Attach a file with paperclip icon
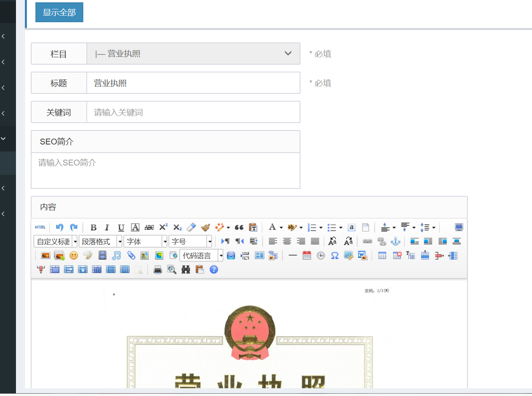The image size is (532, 396). (131, 255)
